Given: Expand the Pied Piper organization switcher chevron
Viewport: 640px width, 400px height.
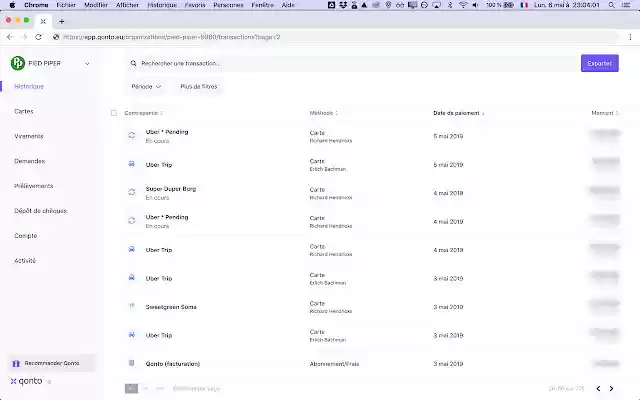Looking at the screenshot, I should pos(87,63).
